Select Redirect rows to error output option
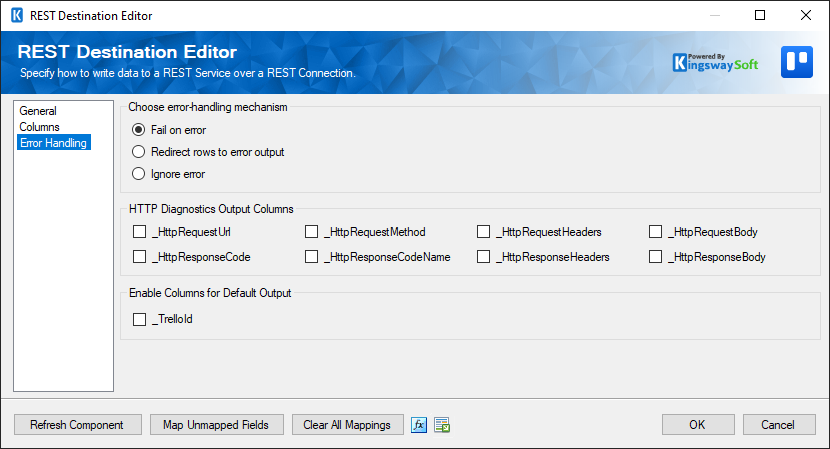The width and height of the screenshot is (830, 449). (x=138, y=152)
